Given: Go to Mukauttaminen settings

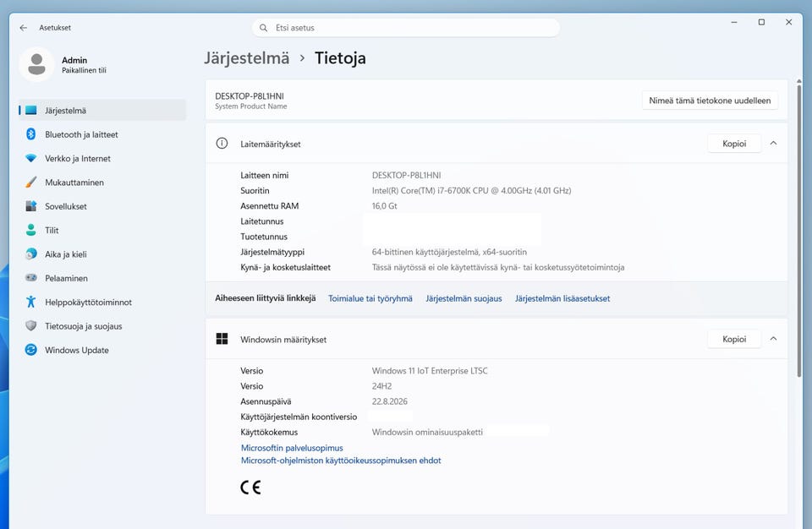Looking at the screenshot, I should (x=102, y=183).
